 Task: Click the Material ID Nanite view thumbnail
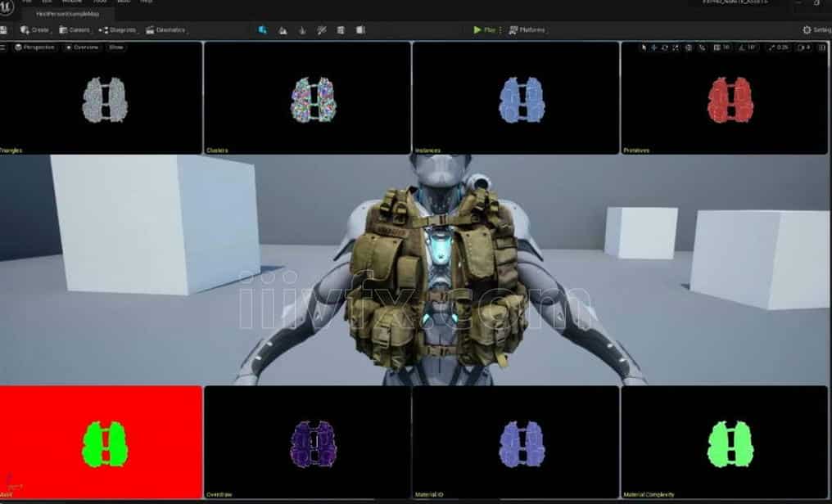(x=516, y=442)
